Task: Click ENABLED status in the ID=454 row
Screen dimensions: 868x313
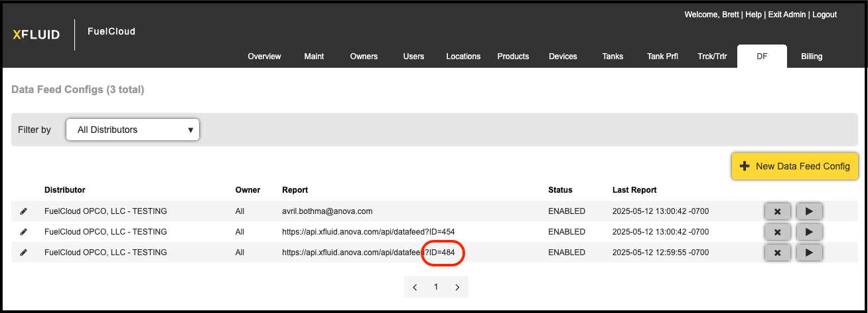Action: (x=567, y=232)
